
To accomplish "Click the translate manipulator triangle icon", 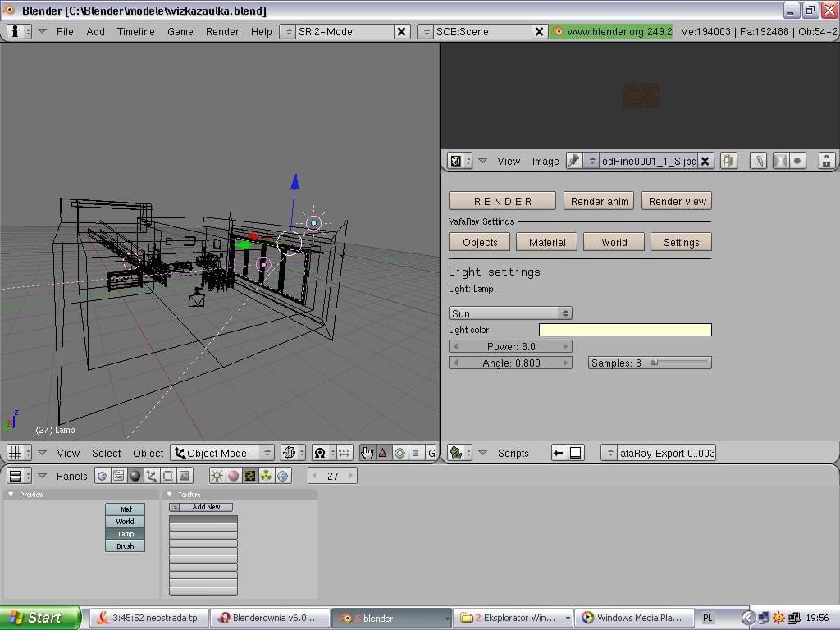I will 383,453.
